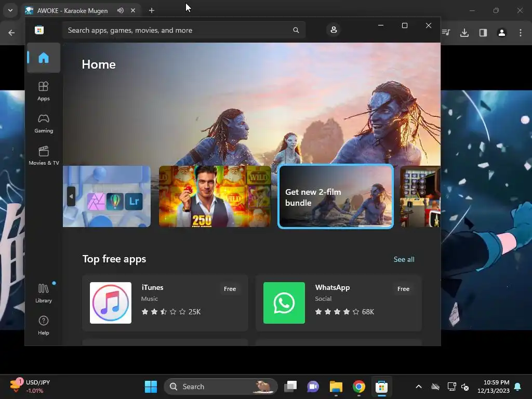Show hidden system tray icons
Image resolution: width=532 pixels, height=399 pixels.
tap(419, 387)
